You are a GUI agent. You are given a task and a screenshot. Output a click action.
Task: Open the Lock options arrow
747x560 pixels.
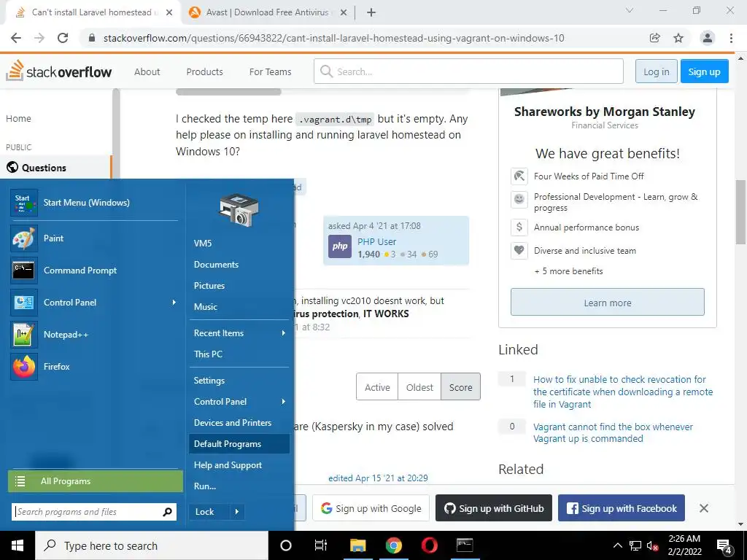pos(237,512)
